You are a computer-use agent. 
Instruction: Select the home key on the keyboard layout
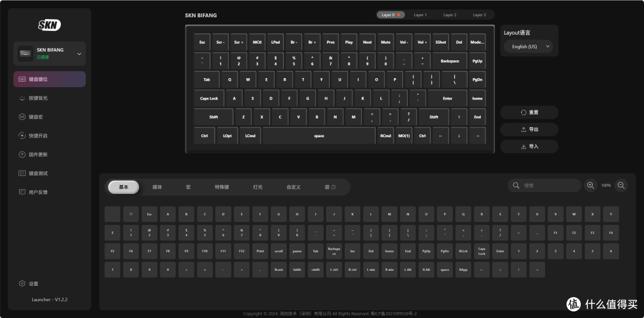477,98
